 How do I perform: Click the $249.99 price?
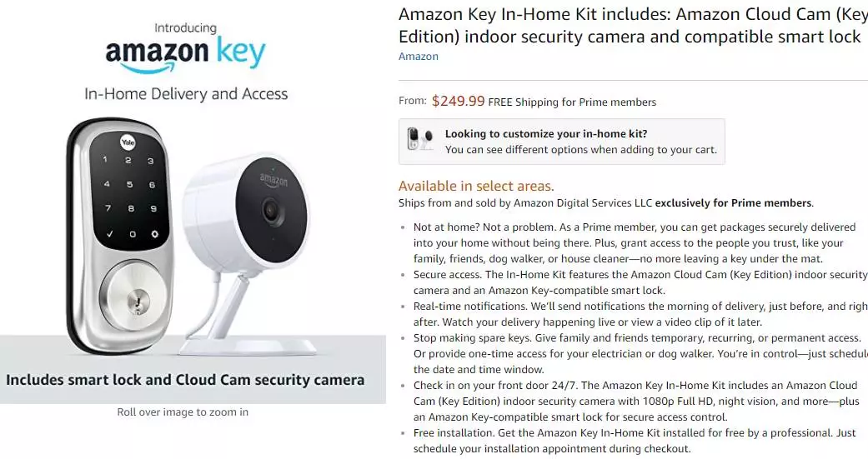458,102
